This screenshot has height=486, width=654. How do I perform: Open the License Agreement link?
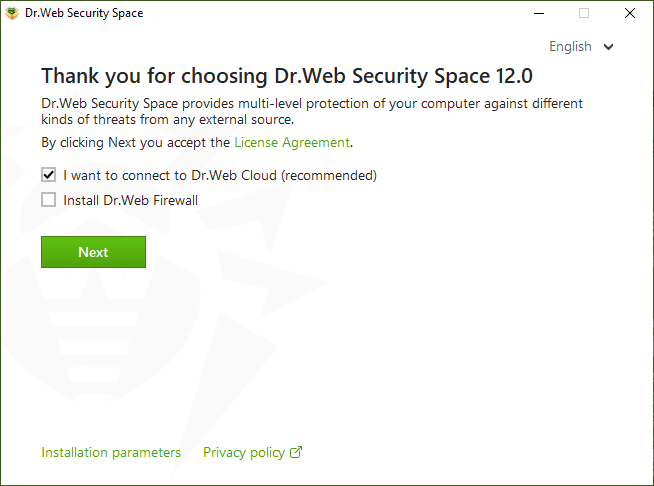point(292,142)
